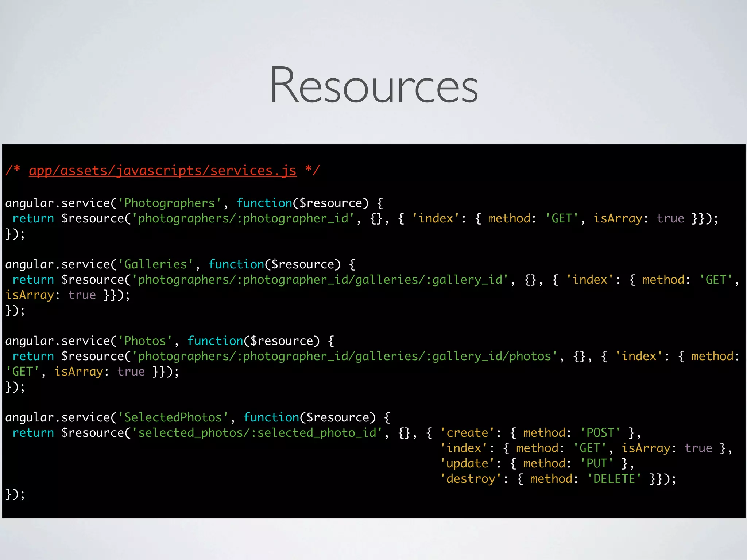Click the 'create' action key

(x=467, y=433)
